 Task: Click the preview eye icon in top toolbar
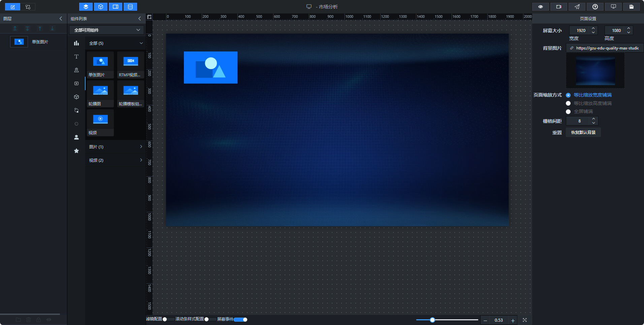coord(541,7)
